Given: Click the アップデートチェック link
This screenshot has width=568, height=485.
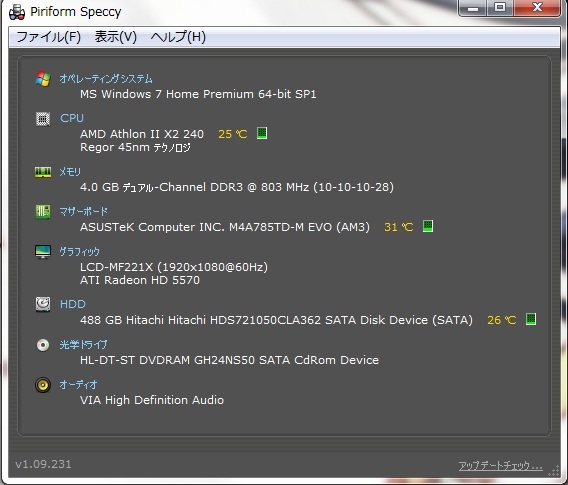Looking at the screenshot, I should click(x=501, y=465).
